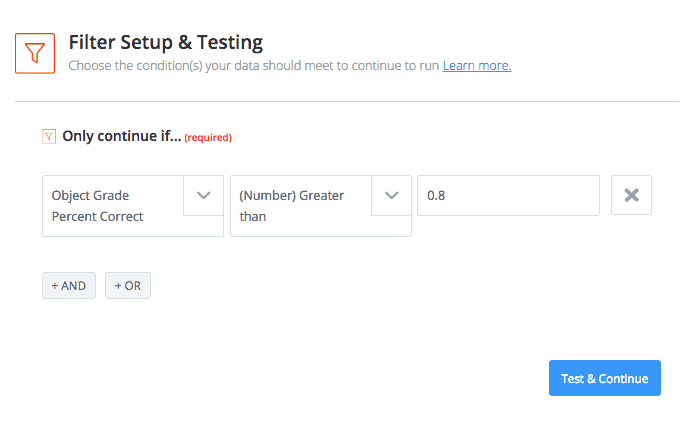Viewport: 693px width, 428px height.
Task: Click the horizontal divider under the header
Action: point(346,101)
